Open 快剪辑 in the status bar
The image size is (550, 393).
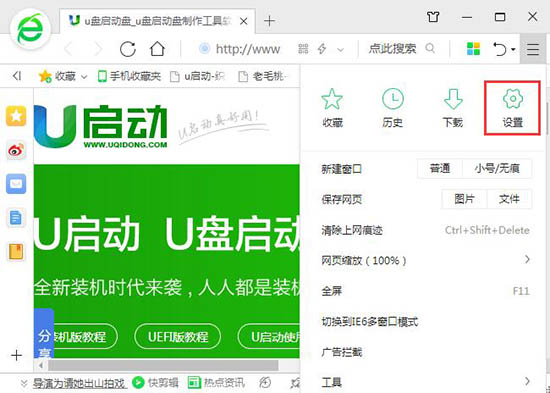[156, 382]
